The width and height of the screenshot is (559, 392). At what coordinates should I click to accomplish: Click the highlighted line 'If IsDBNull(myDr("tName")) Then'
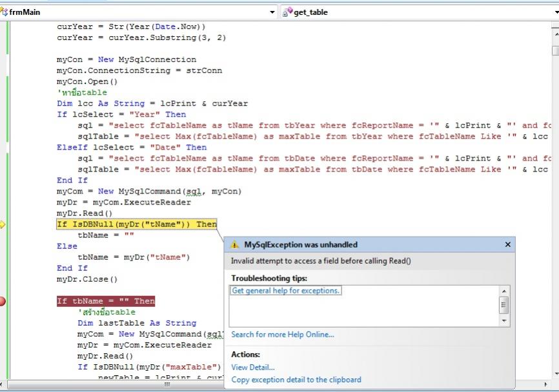click(137, 224)
